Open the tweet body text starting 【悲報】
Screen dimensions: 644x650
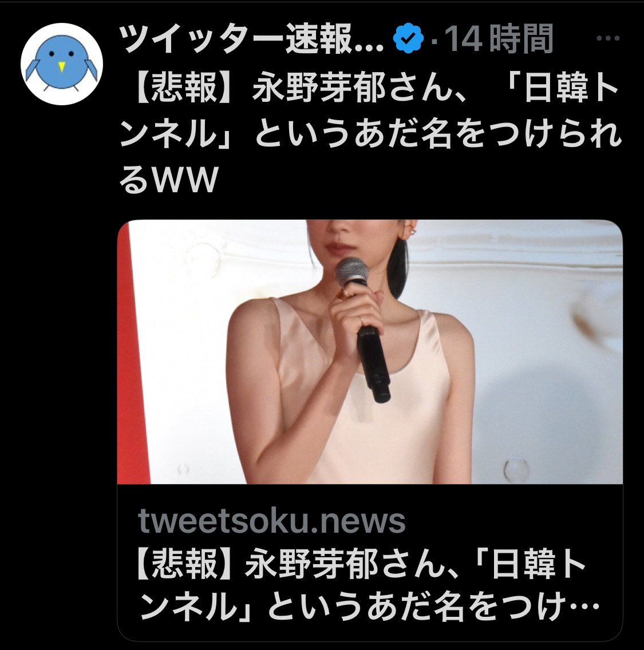pyautogui.click(x=370, y=136)
